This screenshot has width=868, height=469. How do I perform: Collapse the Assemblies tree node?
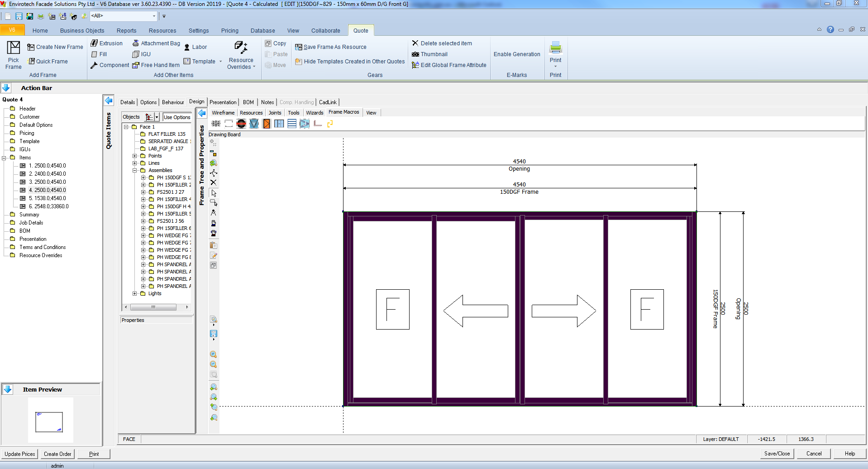[134, 171]
